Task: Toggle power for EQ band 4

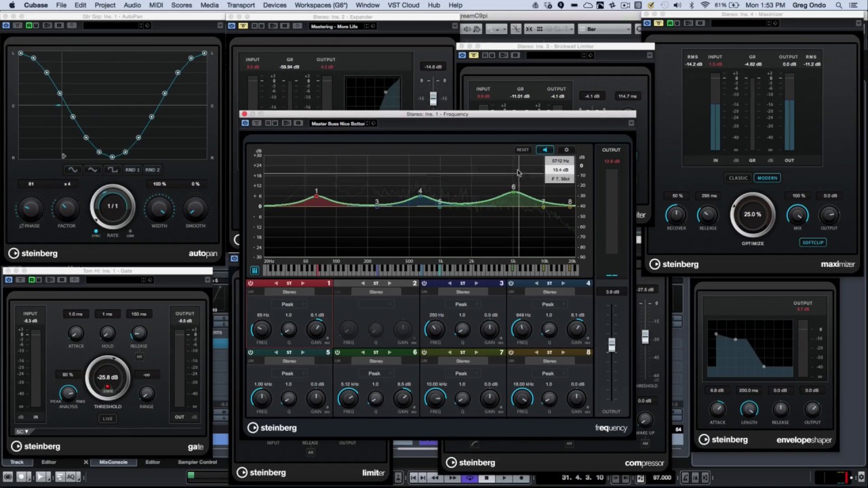Action: click(x=511, y=283)
